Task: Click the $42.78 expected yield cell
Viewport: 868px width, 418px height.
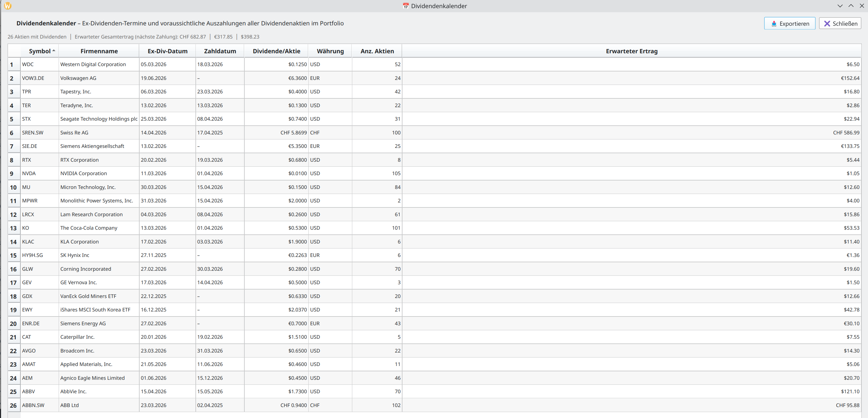Action: point(631,310)
